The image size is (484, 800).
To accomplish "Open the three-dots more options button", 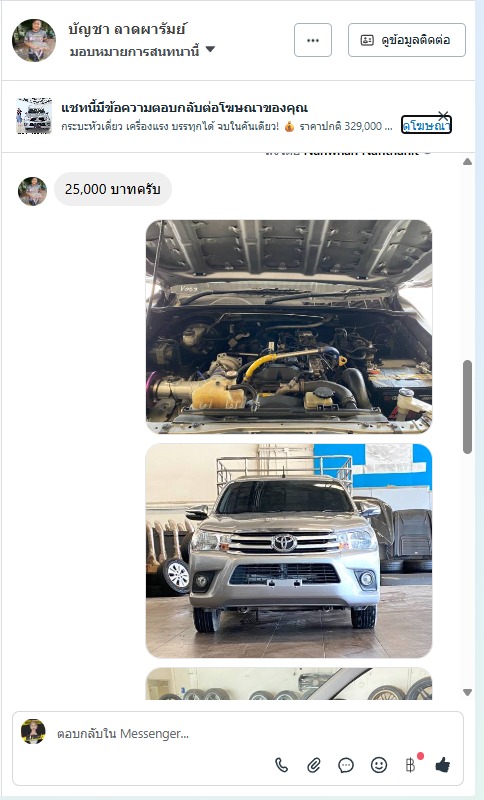I will coord(313,40).
